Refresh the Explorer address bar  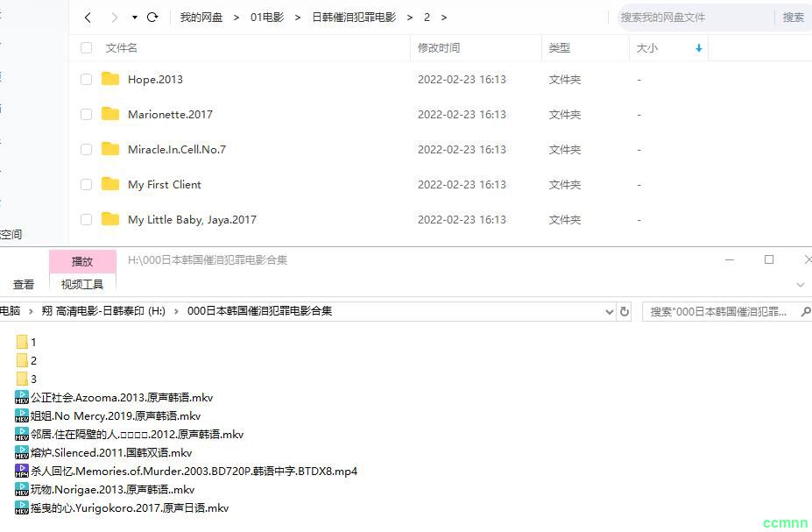pyautogui.click(x=625, y=311)
